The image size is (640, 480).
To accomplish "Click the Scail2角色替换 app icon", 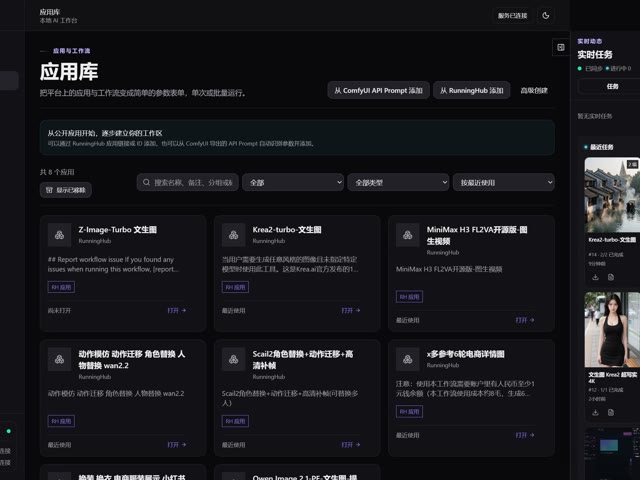I will click(x=233, y=359).
